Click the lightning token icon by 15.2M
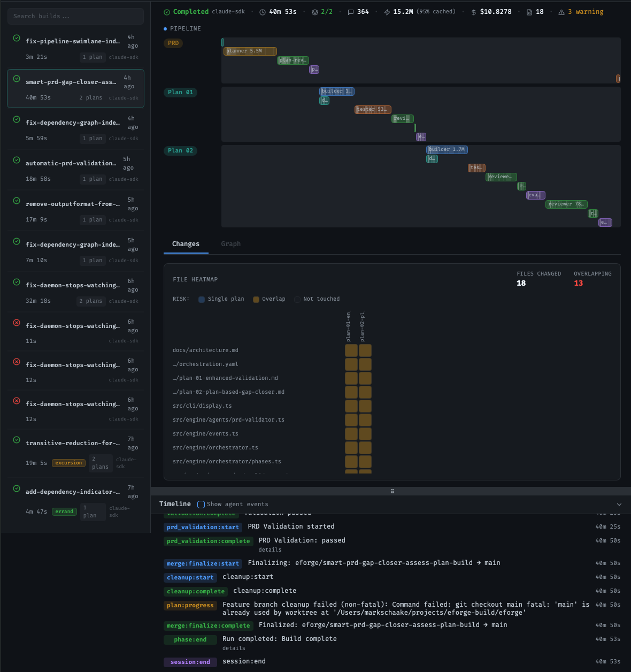 click(387, 12)
